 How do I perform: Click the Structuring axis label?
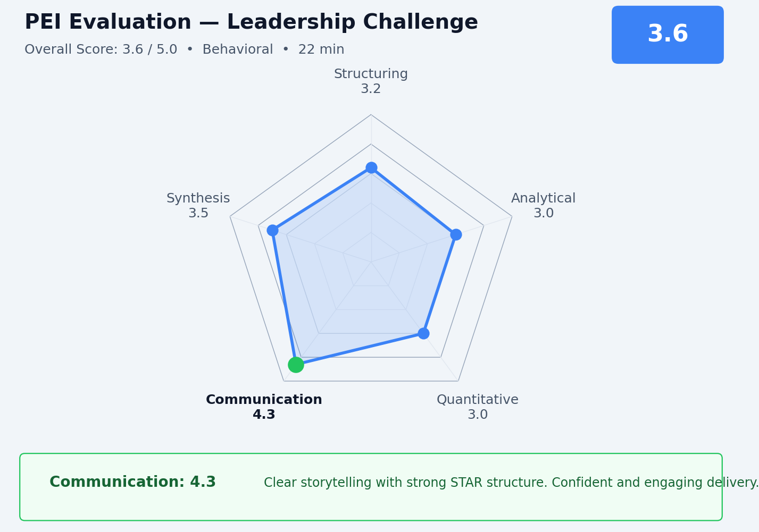tap(371, 74)
